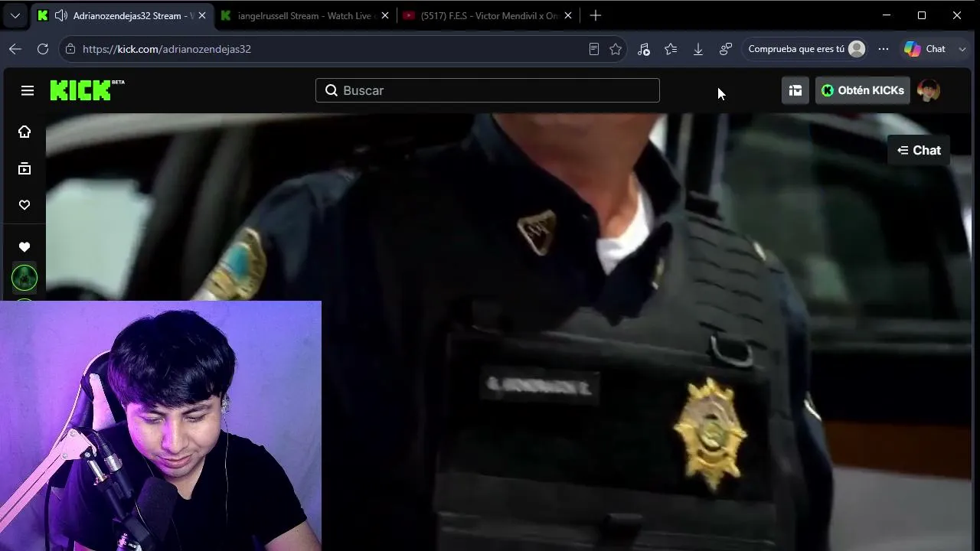
Task: Go to Home in the Kick sidebar
Action: coord(24,132)
